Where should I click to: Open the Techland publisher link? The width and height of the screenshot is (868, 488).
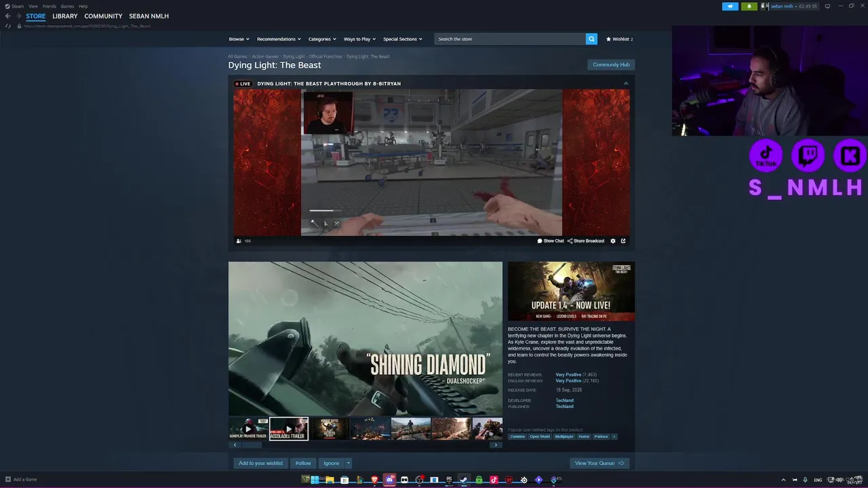(x=564, y=407)
